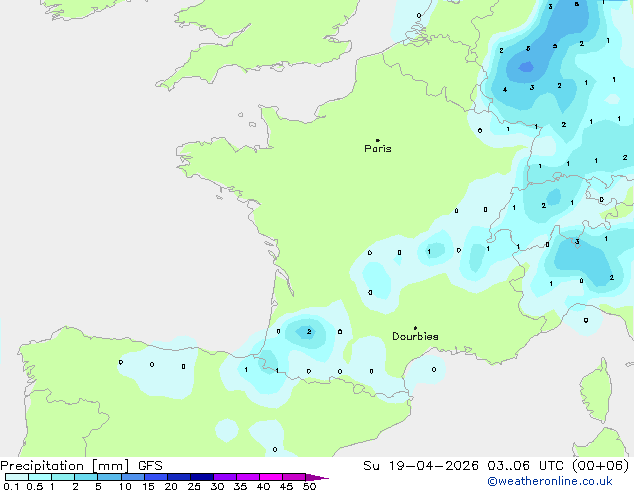Click the '0.5' legend scale label

point(35,486)
